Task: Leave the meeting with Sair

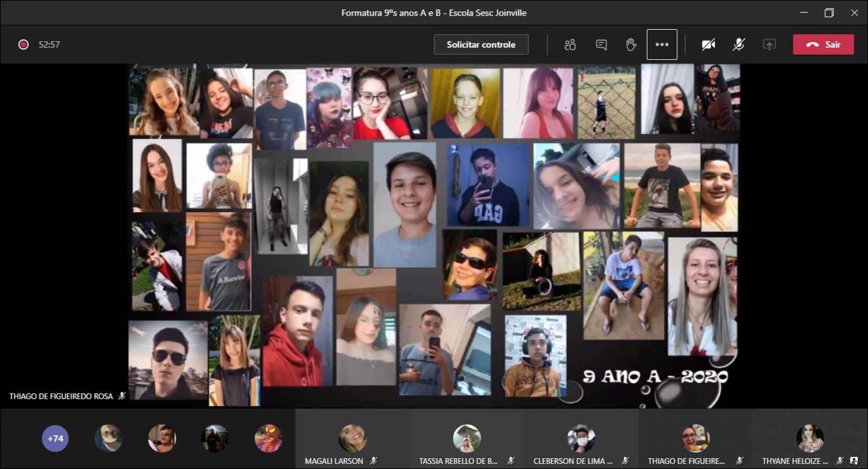Action: [x=823, y=45]
